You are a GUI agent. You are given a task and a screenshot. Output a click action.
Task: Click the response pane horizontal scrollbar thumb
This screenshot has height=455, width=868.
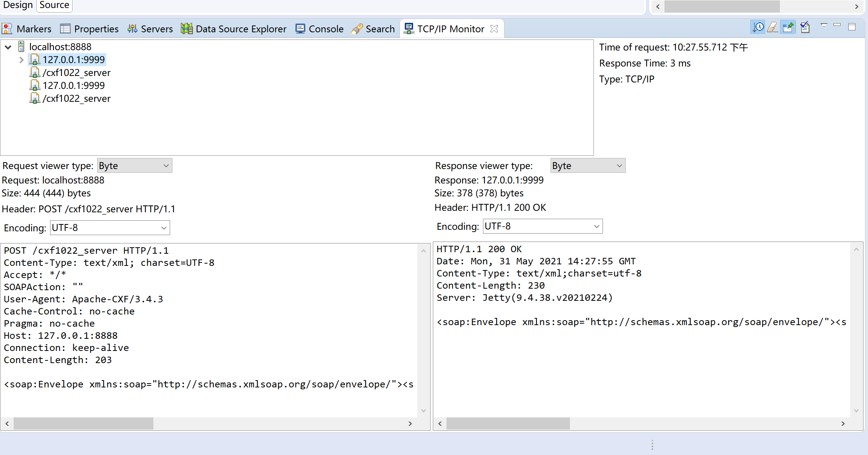(508, 423)
